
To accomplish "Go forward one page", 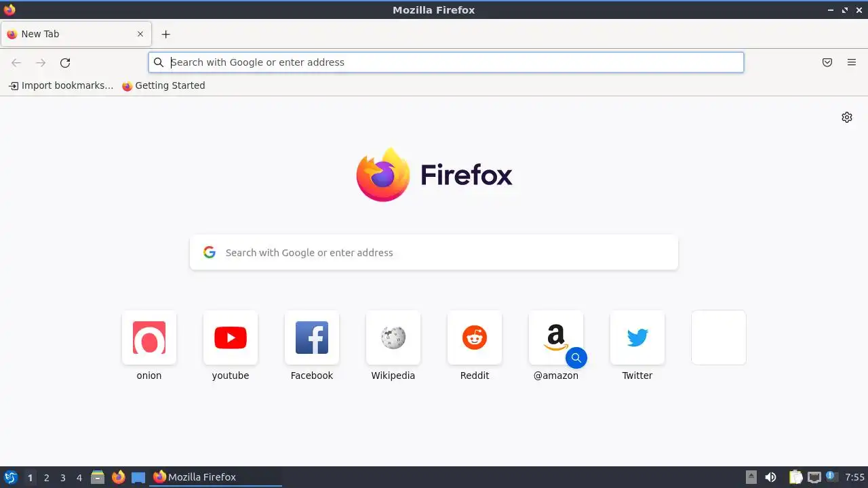I will coord(41,62).
